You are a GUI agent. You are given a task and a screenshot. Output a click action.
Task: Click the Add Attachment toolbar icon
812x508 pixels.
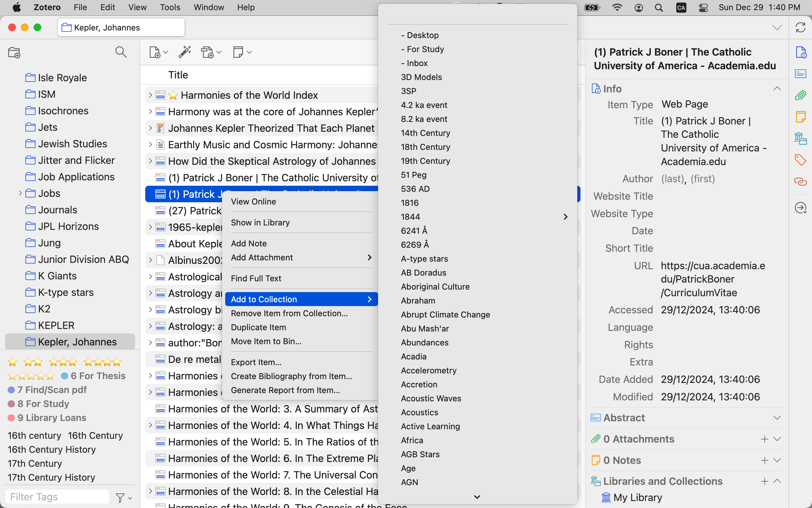point(211,52)
